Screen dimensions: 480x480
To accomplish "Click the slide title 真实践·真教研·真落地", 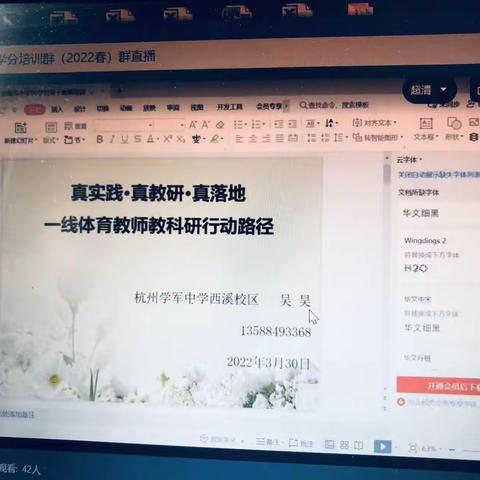I will coord(158,193).
